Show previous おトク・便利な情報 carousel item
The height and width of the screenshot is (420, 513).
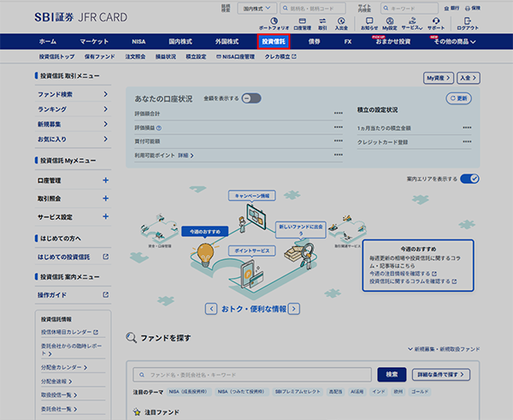210,308
